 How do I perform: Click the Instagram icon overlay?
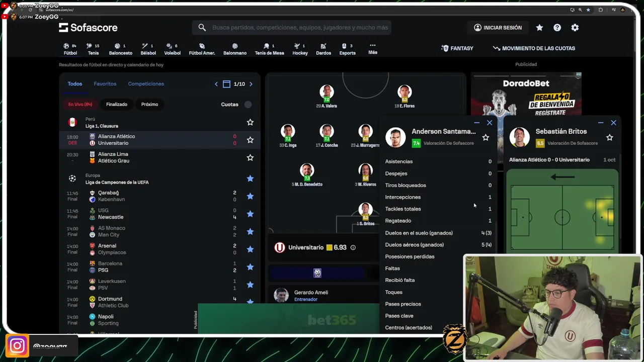pos(17,346)
